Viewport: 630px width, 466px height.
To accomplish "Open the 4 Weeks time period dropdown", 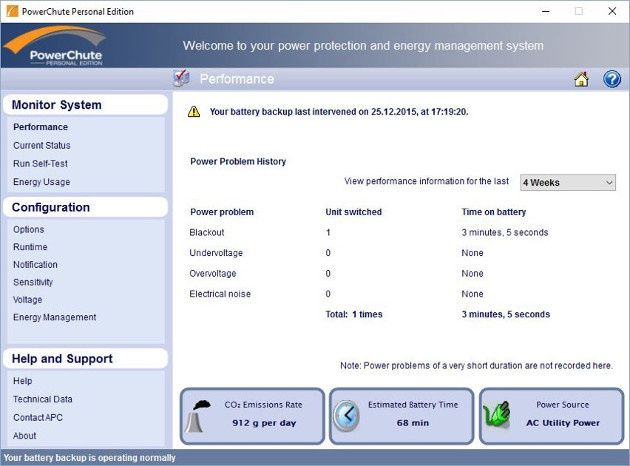I will 567,182.
